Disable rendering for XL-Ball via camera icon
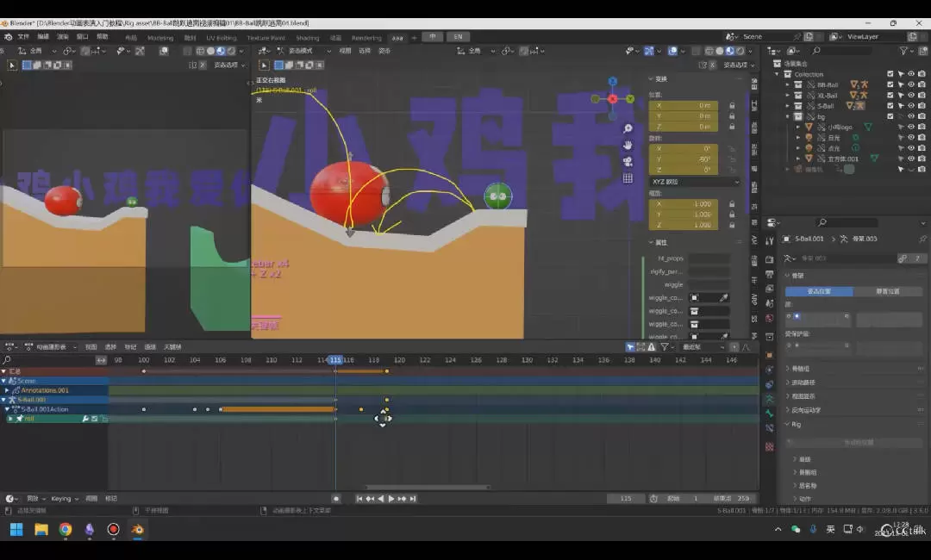The image size is (931, 560). pyautogui.click(x=922, y=96)
